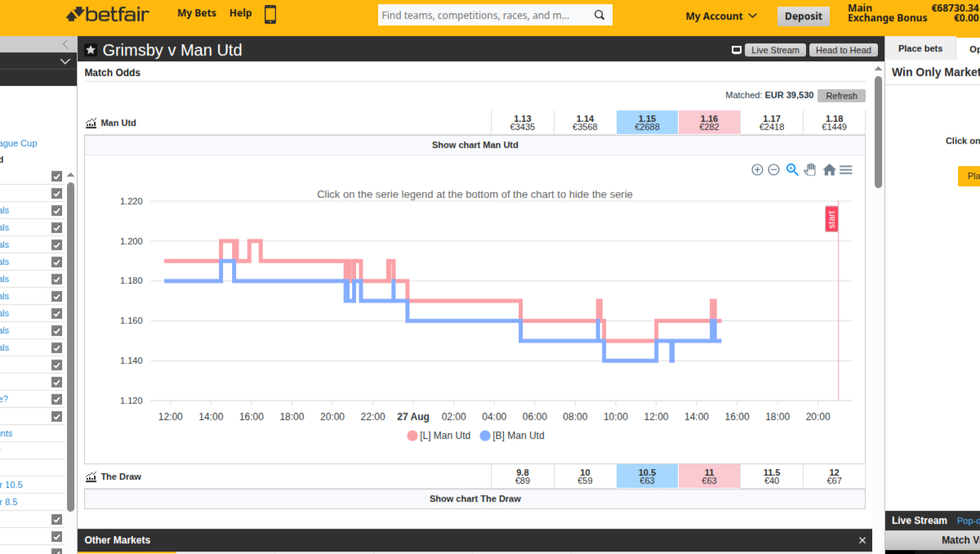Click the Exchange Bonus €0.00 amount
980x554 pixels.
coord(965,18)
